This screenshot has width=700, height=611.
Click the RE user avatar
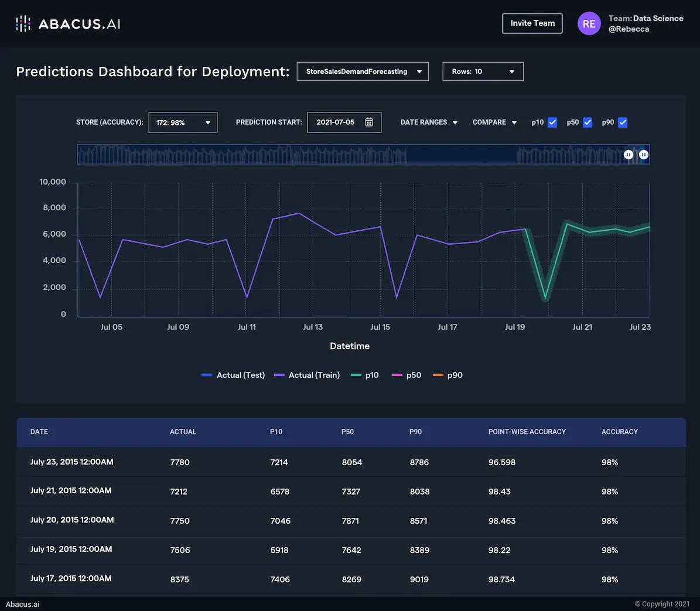(x=589, y=24)
